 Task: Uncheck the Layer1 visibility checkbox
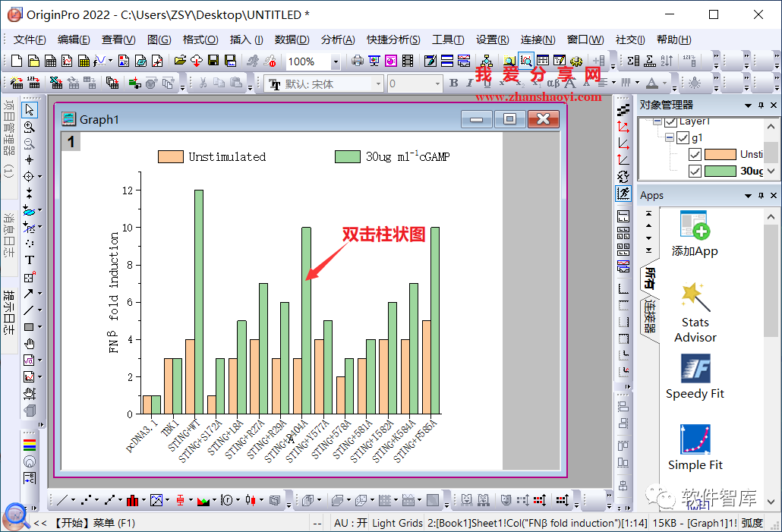(671, 121)
